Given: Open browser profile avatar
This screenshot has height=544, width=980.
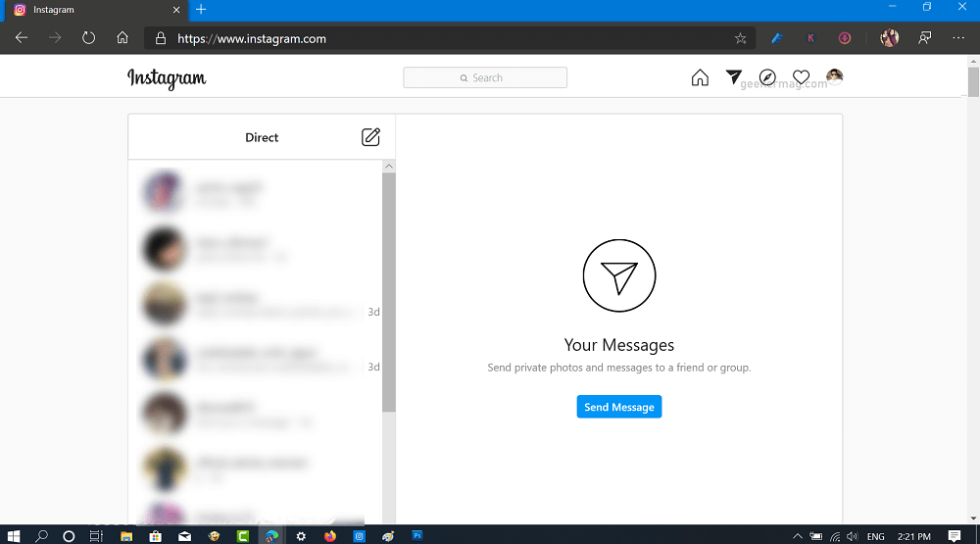Looking at the screenshot, I should 890,38.
